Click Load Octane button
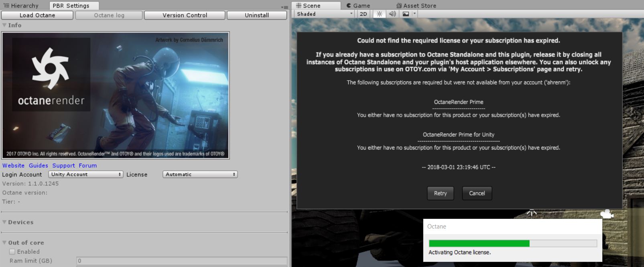This screenshot has height=267, width=644. click(37, 15)
